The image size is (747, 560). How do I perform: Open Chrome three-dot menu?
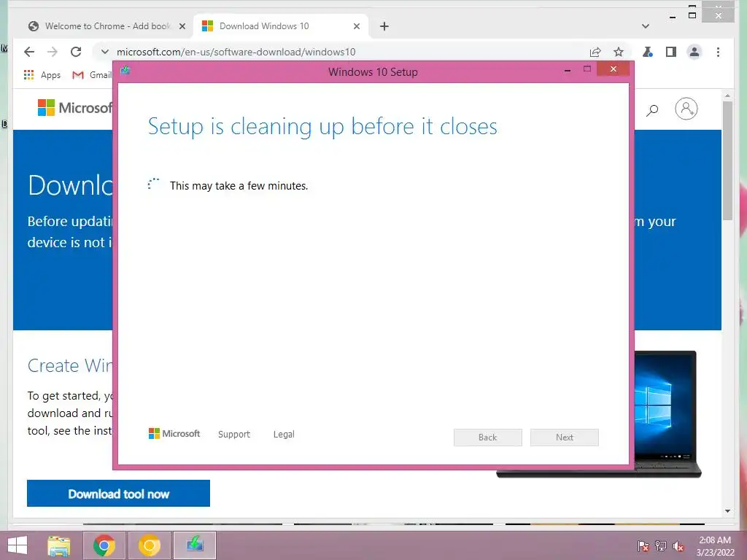pos(718,52)
